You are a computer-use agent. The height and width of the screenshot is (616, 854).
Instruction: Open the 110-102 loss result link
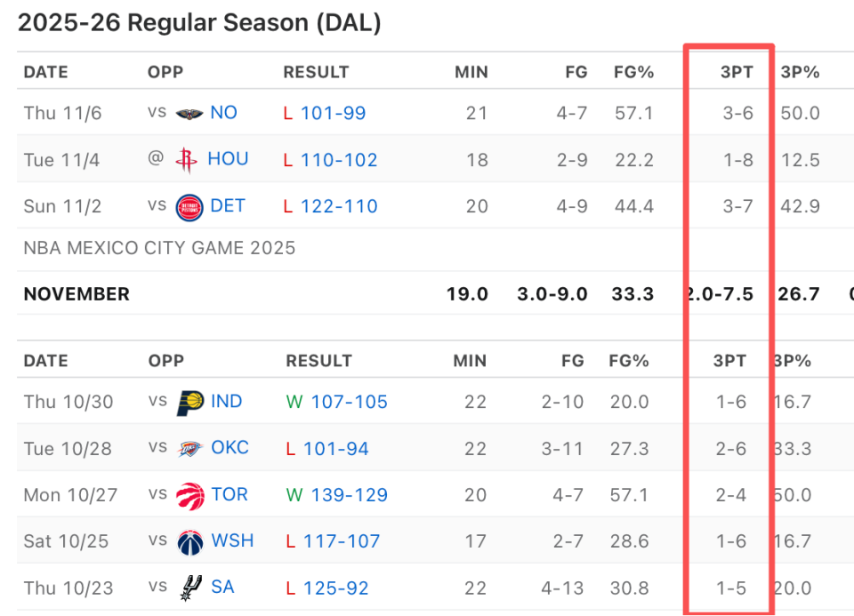[x=339, y=160]
